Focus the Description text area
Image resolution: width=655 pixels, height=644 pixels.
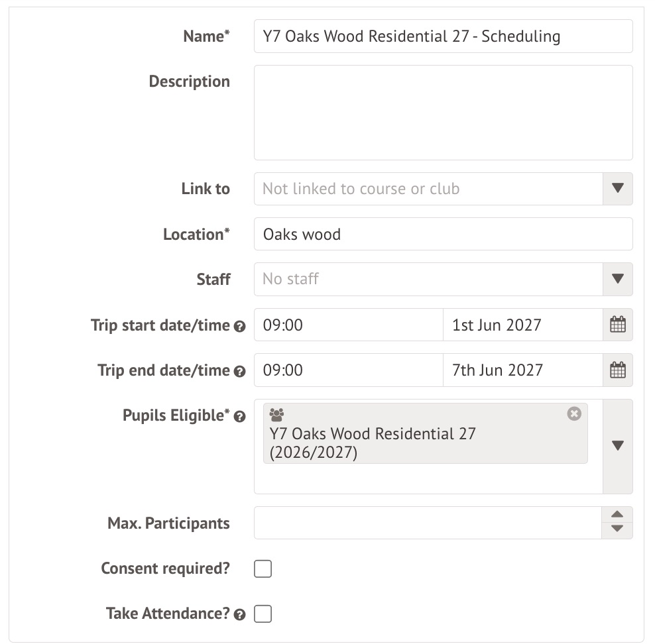click(x=442, y=112)
